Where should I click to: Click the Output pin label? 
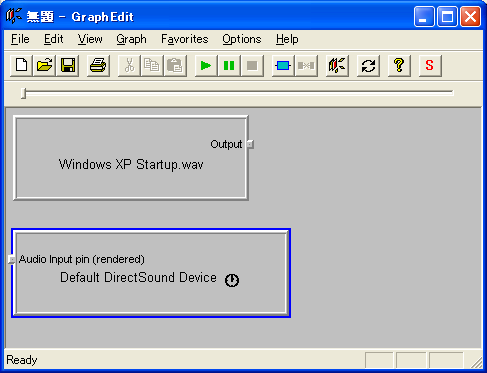click(226, 144)
